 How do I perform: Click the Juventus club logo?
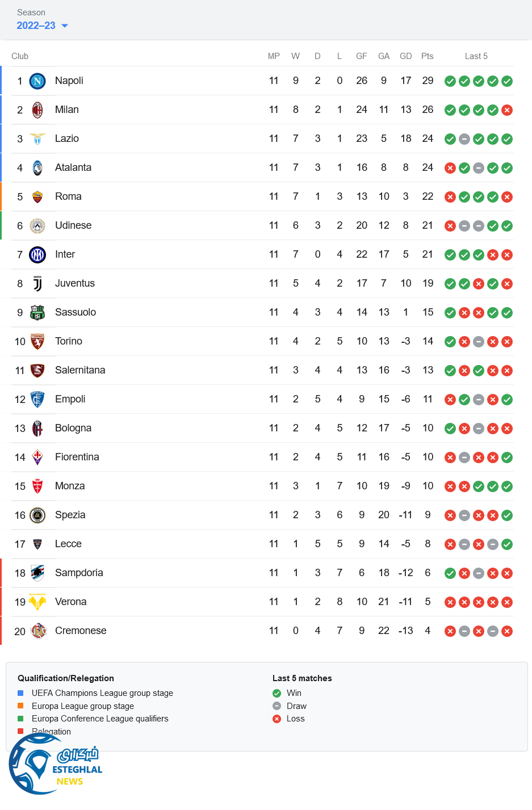click(37, 284)
